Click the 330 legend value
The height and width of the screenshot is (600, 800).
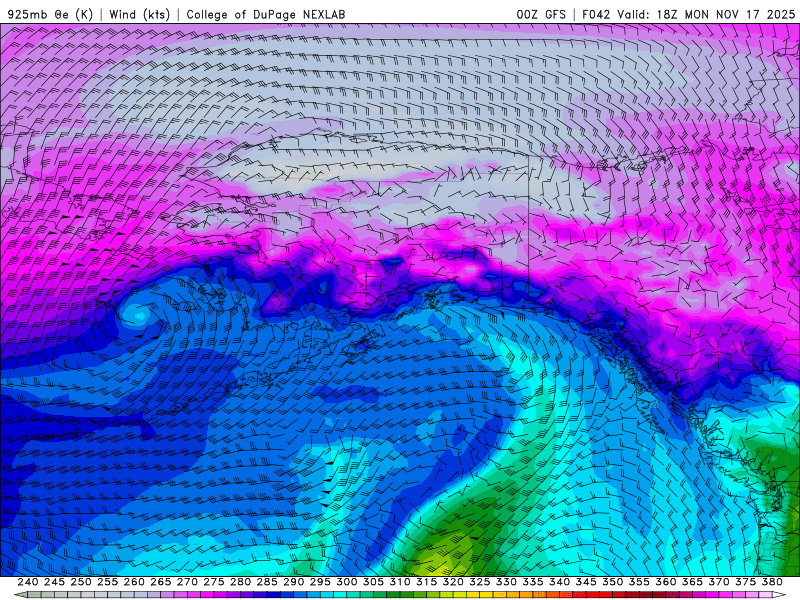coord(506,582)
